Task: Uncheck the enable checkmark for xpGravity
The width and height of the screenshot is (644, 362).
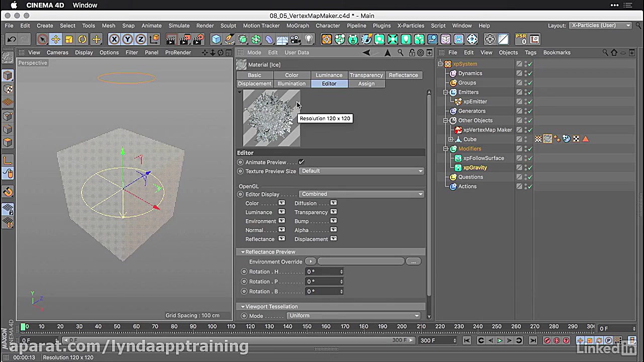Action: point(529,167)
